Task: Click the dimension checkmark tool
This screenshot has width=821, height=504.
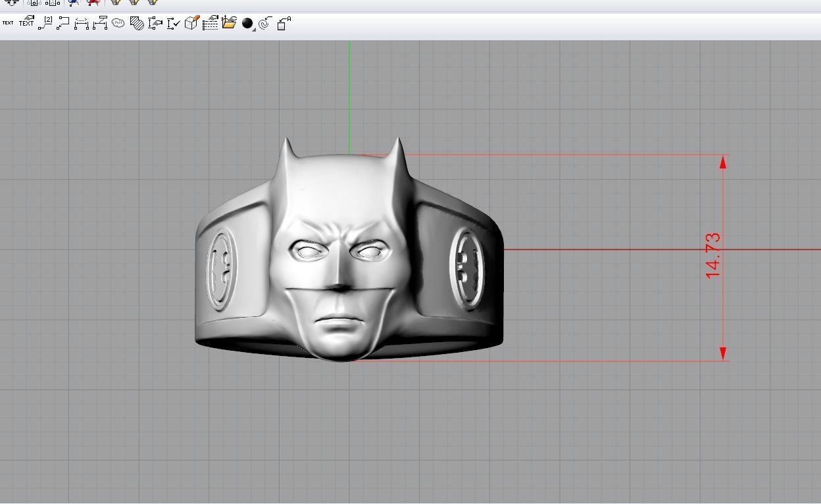Action: coord(174,24)
